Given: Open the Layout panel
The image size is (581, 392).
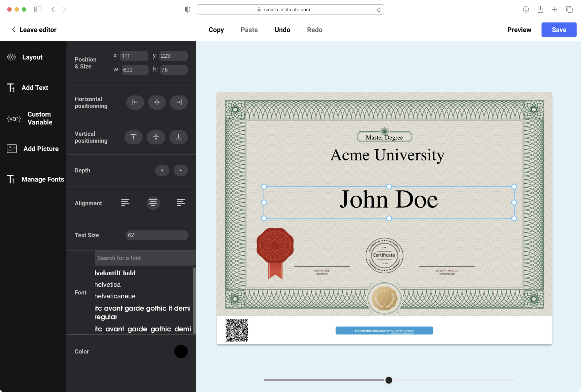Looking at the screenshot, I should (x=32, y=57).
